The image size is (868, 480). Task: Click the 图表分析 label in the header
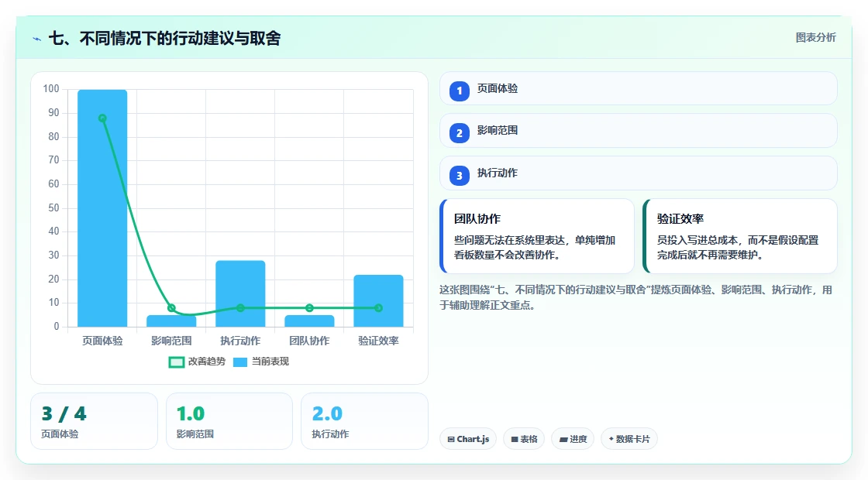coord(815,38)
